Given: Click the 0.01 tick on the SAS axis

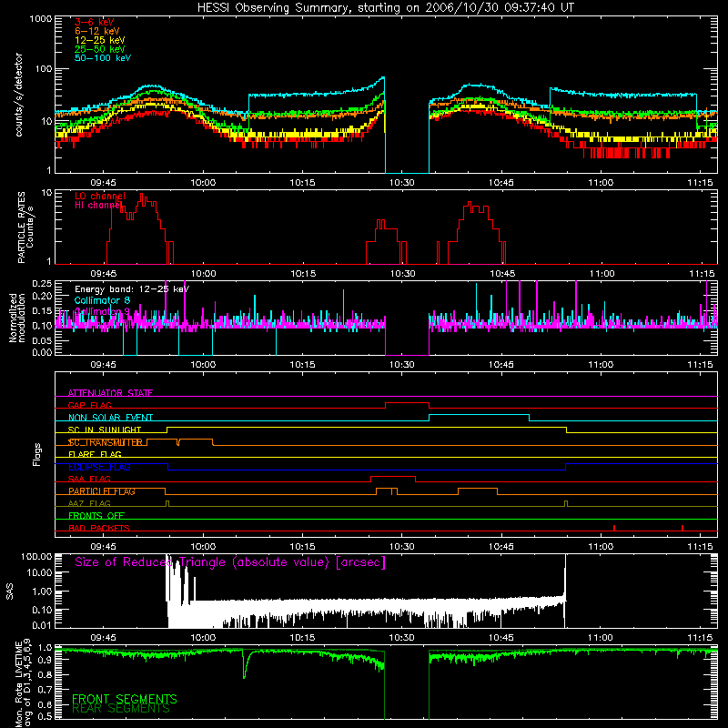Looking at the screenshot, I should click(42, 625).
